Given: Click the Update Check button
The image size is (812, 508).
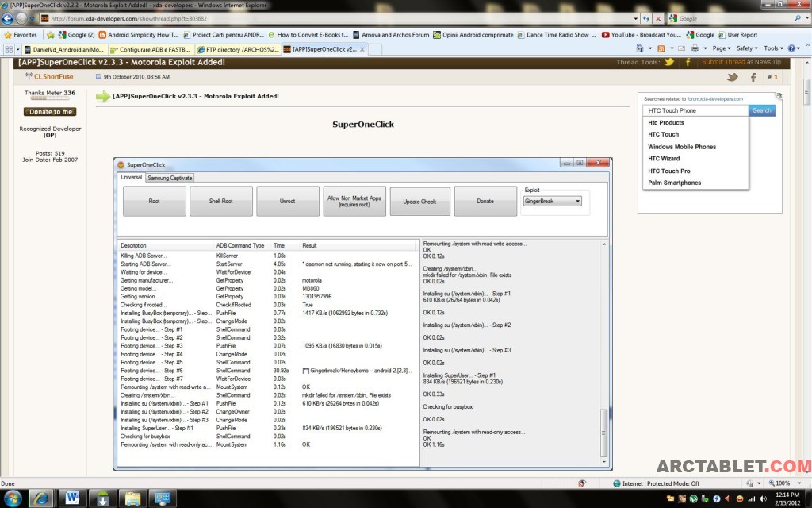Looking at the screenshot, I should (419, 201).
